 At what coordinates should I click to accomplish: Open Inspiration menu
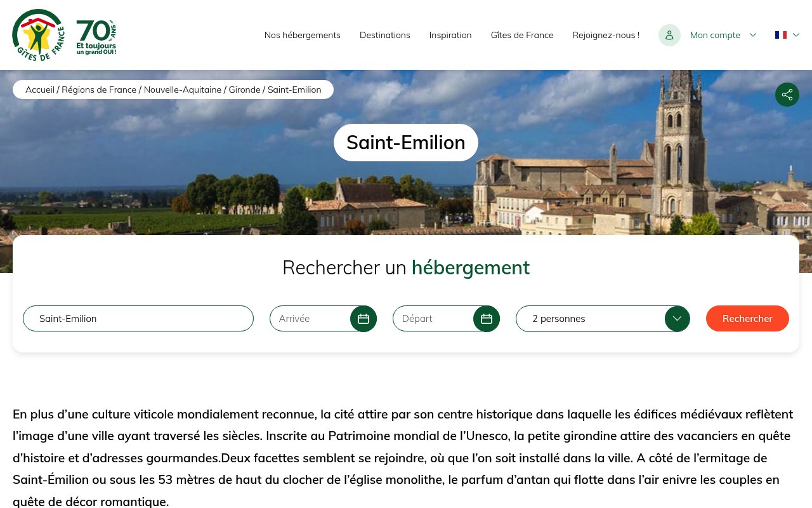pyautogui.click(x=450, y=35)
